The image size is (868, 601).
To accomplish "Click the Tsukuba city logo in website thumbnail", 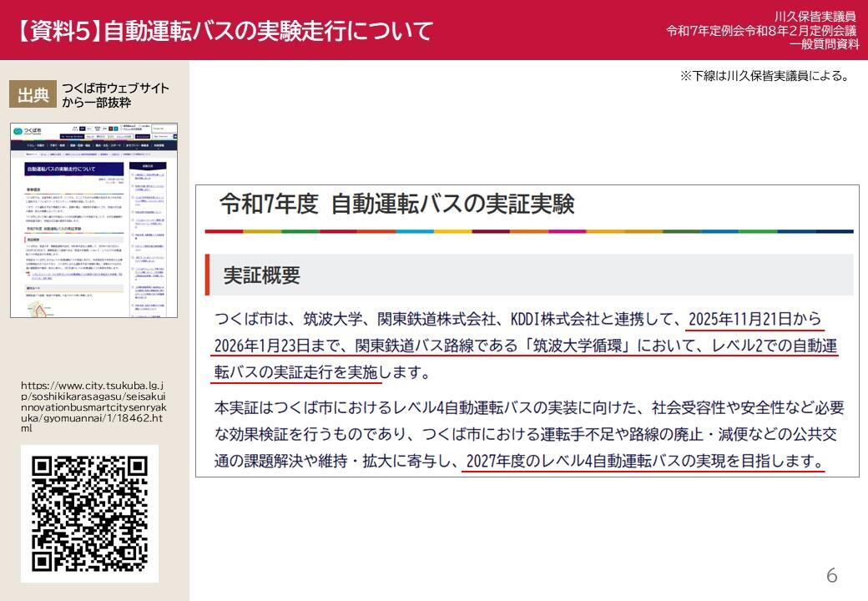I will point(29,133).
